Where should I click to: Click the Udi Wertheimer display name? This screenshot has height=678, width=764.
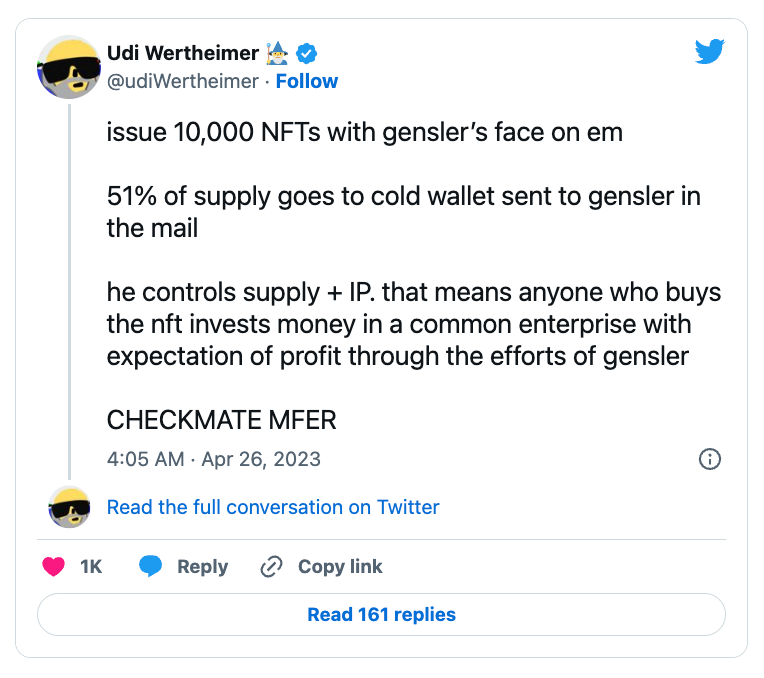[182, 53]
